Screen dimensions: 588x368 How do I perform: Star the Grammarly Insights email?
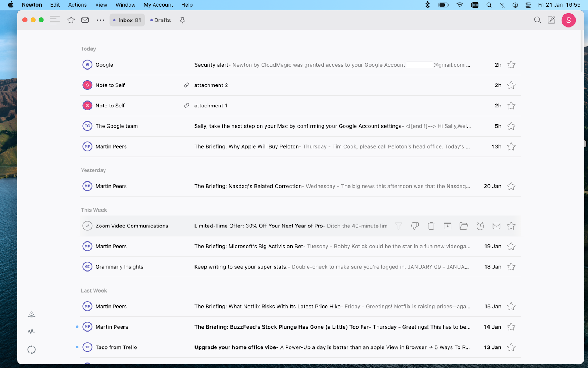coord(511,267)
